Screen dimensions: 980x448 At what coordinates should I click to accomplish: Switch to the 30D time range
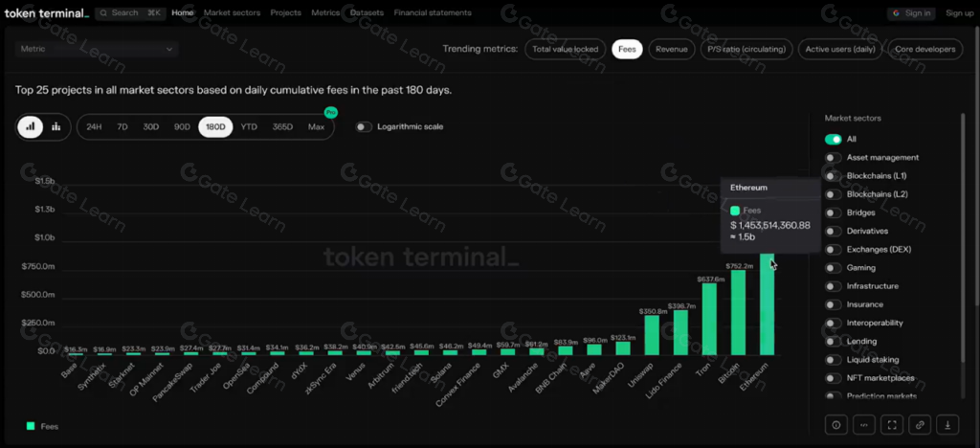tap(151, 126)
